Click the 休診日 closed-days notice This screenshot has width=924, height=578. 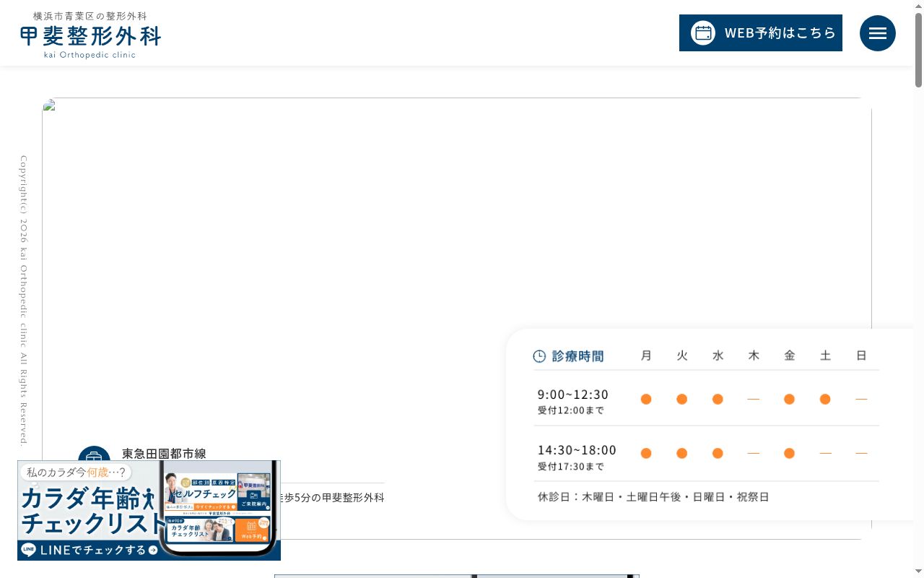(x=653, y=497)
